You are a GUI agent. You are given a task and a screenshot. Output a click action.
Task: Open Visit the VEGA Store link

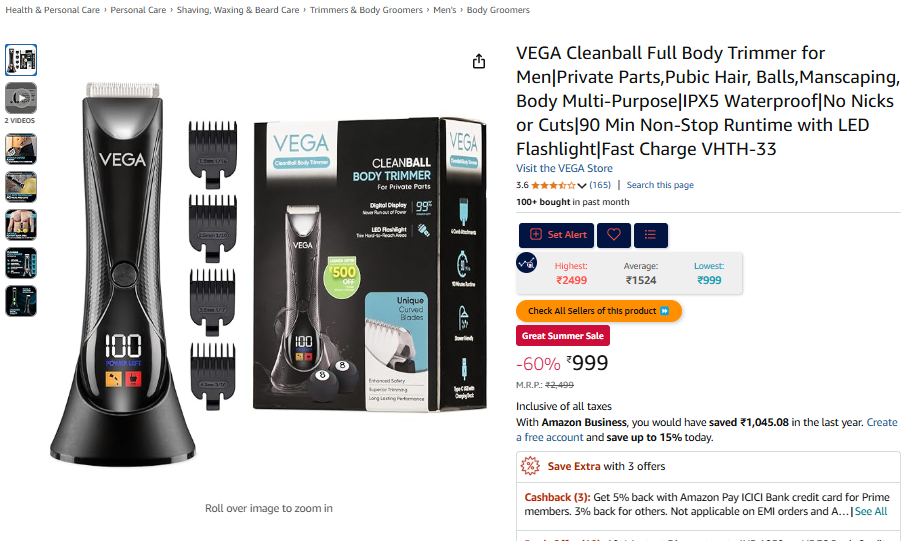pyautogui.click(x=564, y=168)
